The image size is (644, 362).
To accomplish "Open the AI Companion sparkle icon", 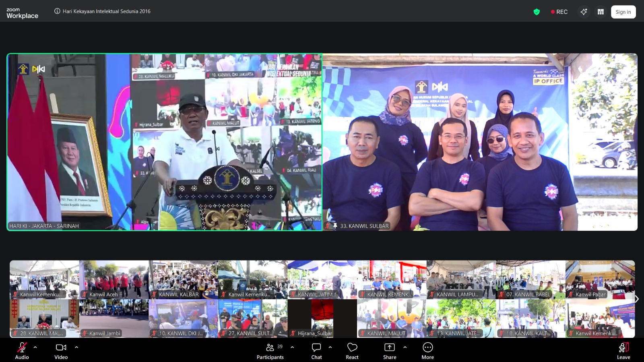I will tap(584, 12).
